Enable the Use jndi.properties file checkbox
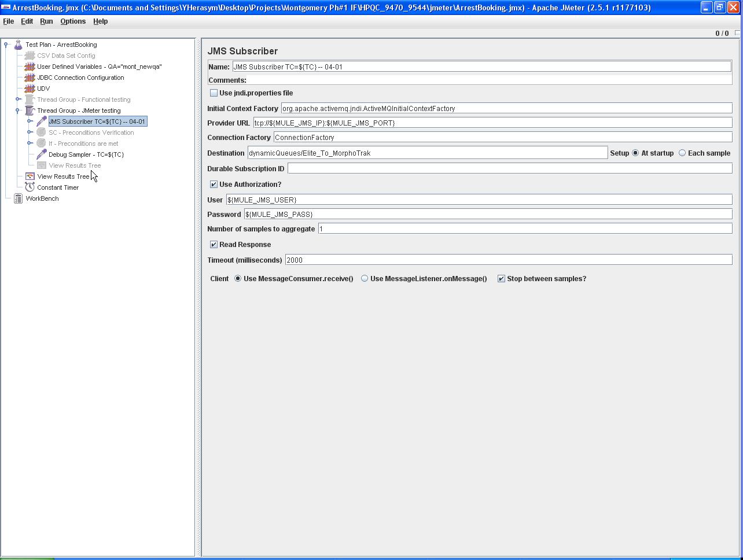 tap(214, 93)
